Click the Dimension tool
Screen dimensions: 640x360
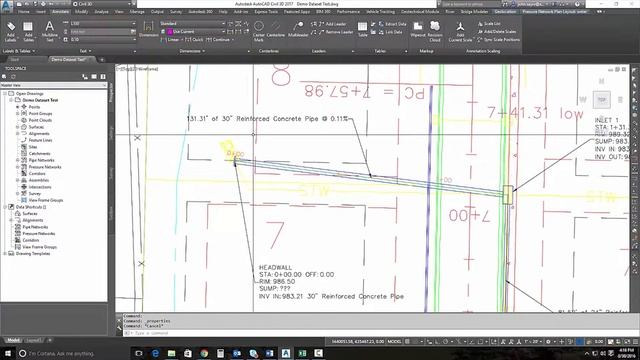149,29
